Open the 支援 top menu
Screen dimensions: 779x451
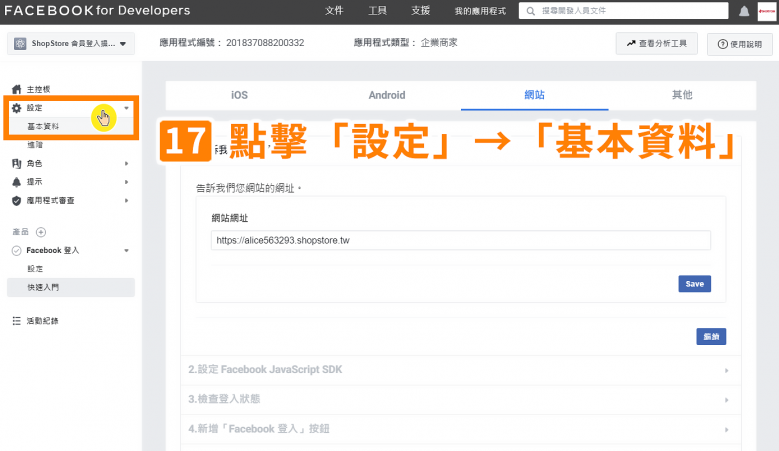tap(420, 11)
